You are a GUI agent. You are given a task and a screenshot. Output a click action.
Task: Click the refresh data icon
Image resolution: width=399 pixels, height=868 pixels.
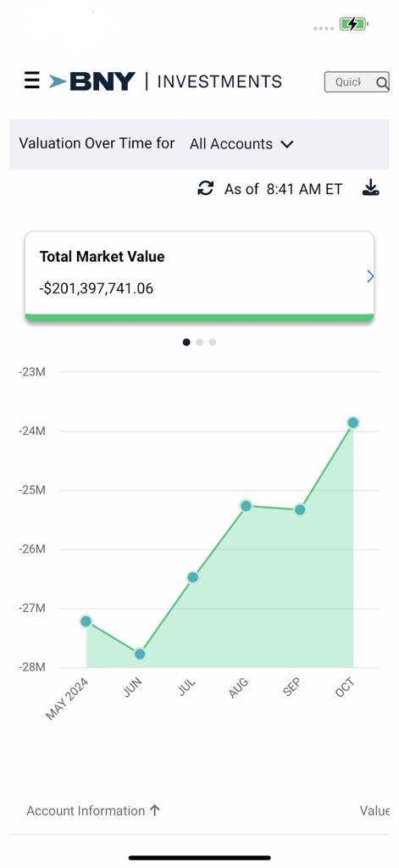[205, 188]
